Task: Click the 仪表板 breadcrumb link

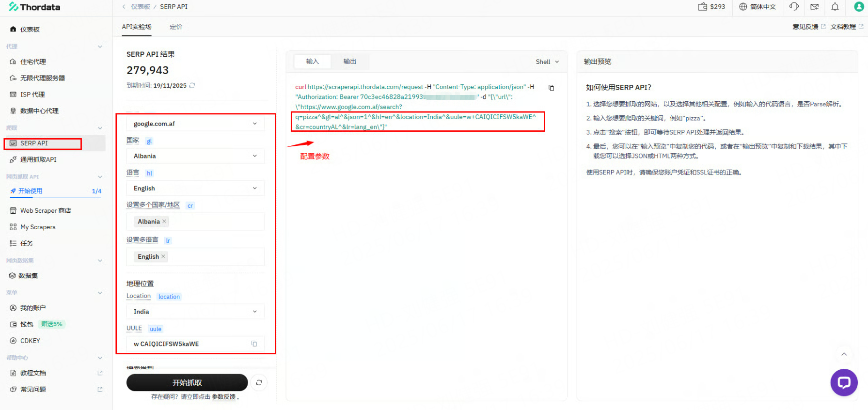Action: click(x=141, y=7)
